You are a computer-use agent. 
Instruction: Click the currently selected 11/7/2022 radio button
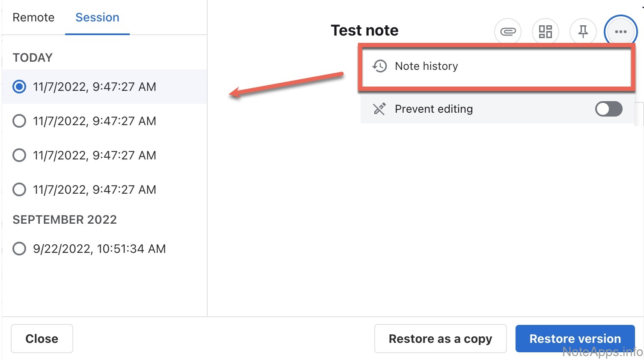tap(19, 87)
